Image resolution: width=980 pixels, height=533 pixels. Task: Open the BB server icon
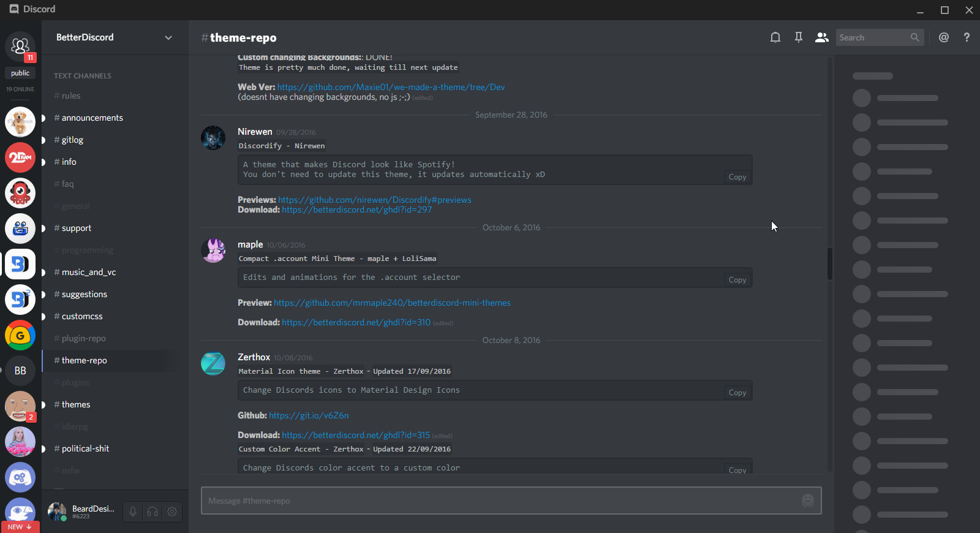(x=20, y=371)
